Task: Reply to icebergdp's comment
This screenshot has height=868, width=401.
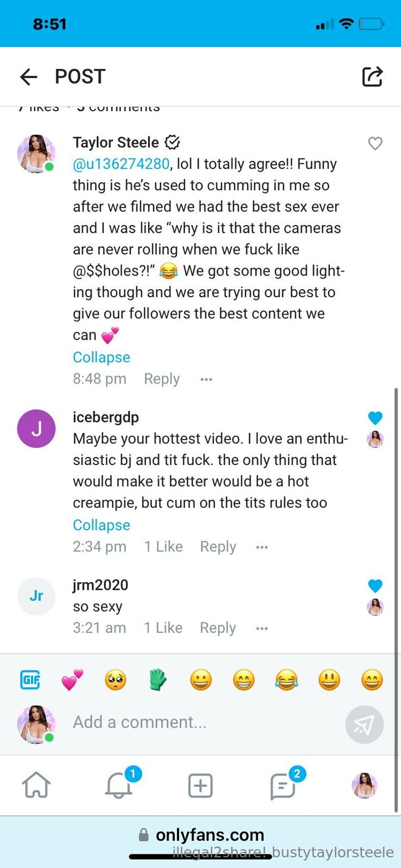Action: pyautogui.click(x=218, y=547)
